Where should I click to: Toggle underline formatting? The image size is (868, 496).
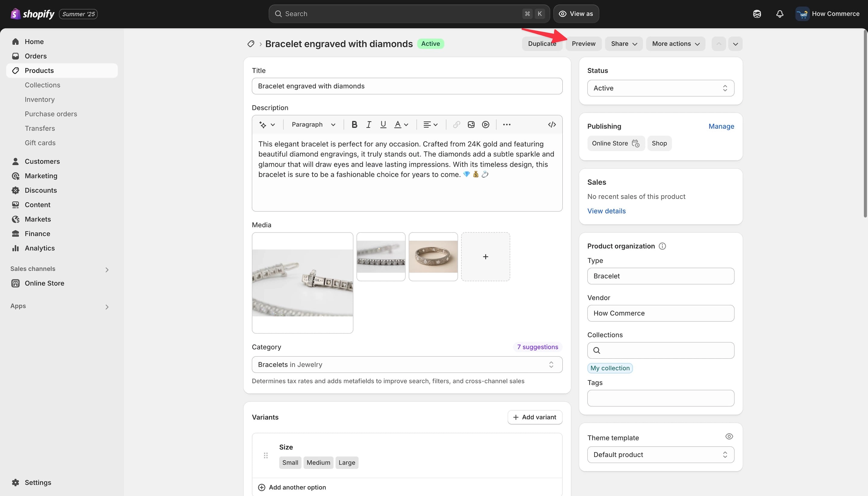coord(383,125)
